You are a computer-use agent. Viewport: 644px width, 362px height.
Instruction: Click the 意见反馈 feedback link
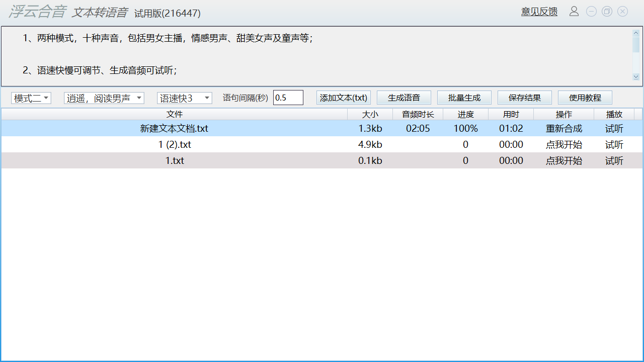(539, 12)
